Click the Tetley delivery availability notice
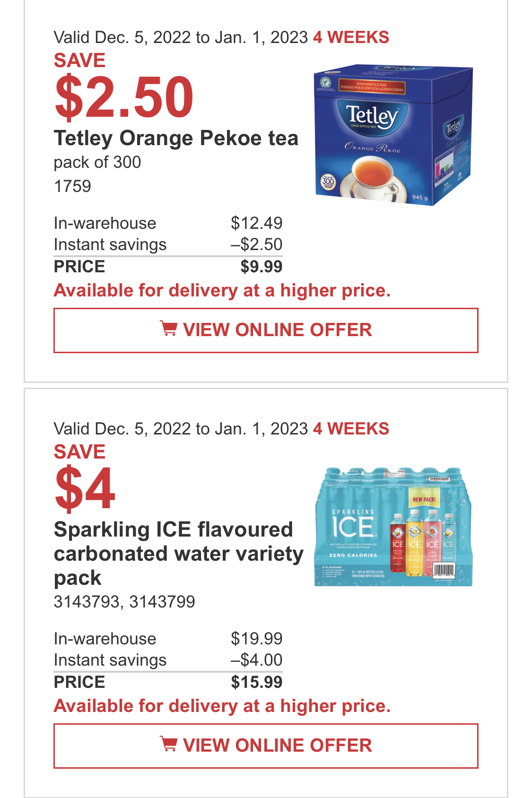The image size is (532, 798). point(222,291)
